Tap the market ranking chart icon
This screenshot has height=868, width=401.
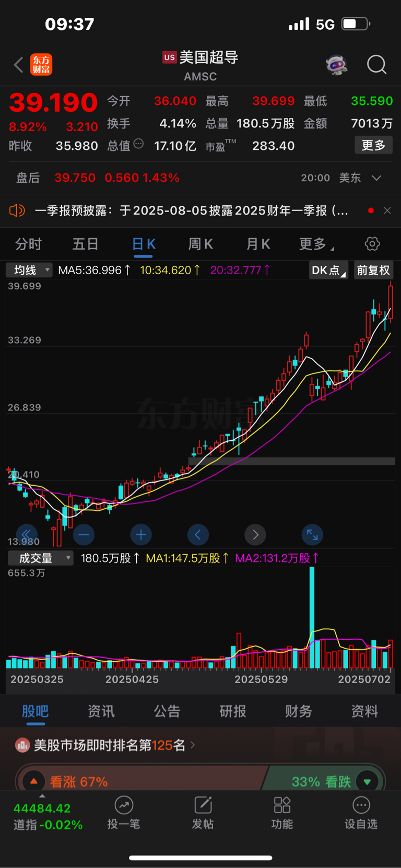[x=22, y=745]
